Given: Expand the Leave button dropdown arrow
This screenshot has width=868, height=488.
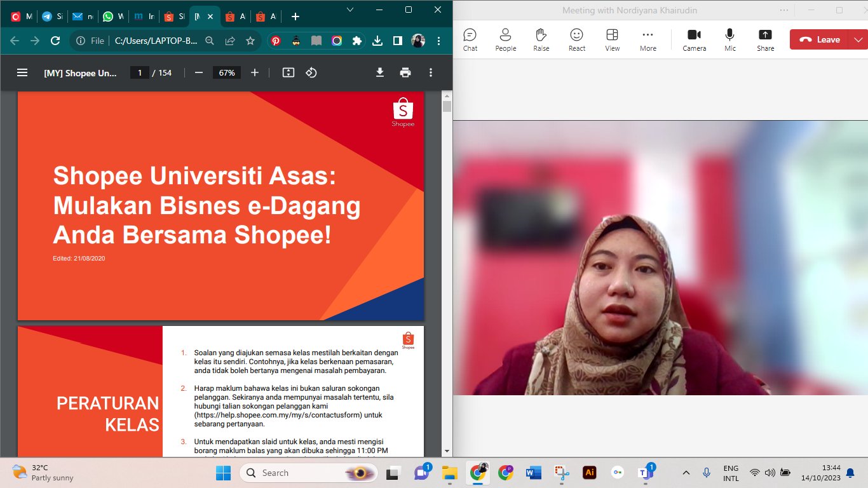Looking at the screenshot, I should 859,39.
